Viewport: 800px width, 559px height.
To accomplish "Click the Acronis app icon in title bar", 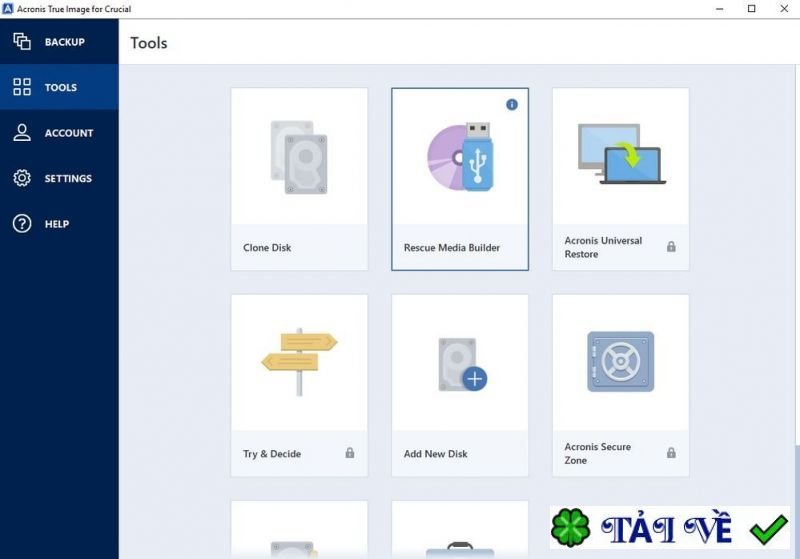I will click(8, 9).
